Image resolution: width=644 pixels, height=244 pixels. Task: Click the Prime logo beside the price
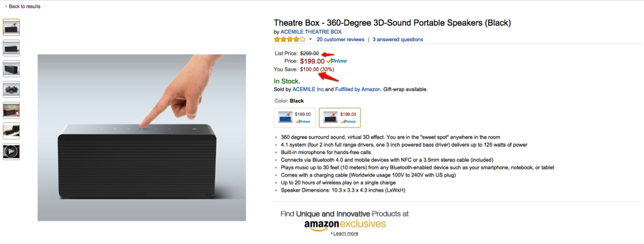pos(337,61)
